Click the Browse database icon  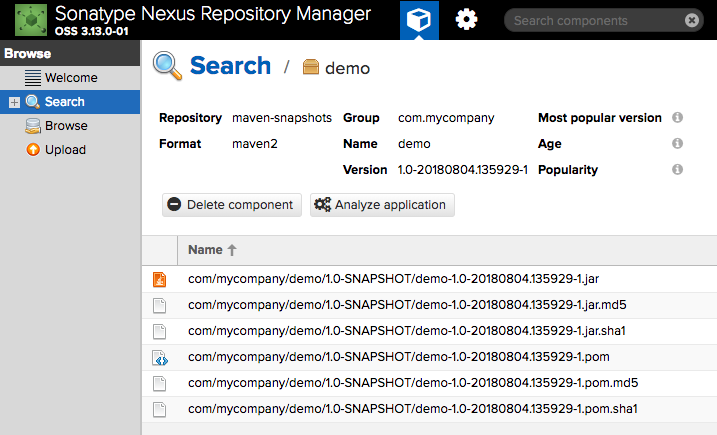tap(32, 126)
